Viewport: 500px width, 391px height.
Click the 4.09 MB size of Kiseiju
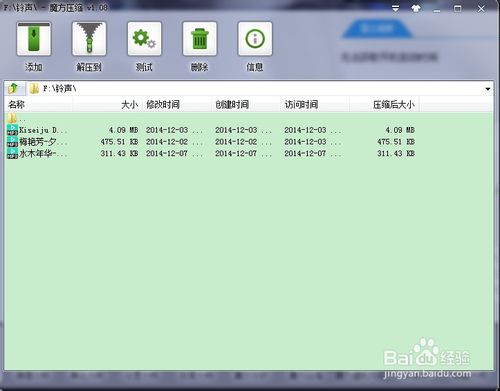click(x=123, y=130)
